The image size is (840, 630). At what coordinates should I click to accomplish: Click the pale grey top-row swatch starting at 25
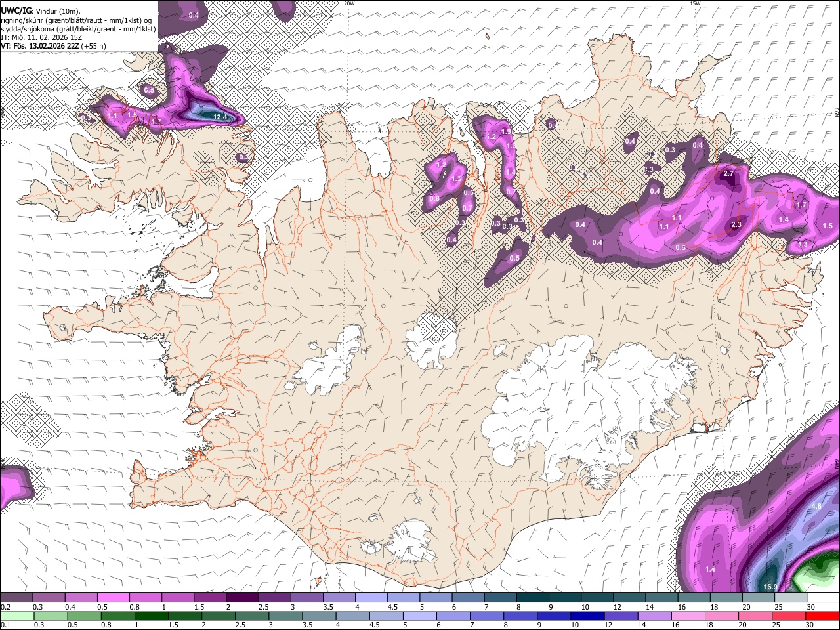click(791, 598)
